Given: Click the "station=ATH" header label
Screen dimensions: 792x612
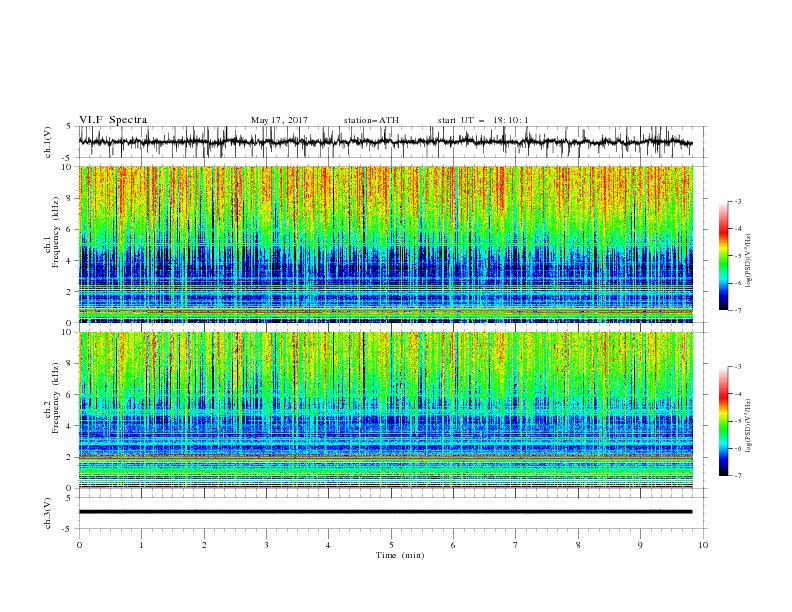Looking at the screenshot, I should [x=371, y=120].
